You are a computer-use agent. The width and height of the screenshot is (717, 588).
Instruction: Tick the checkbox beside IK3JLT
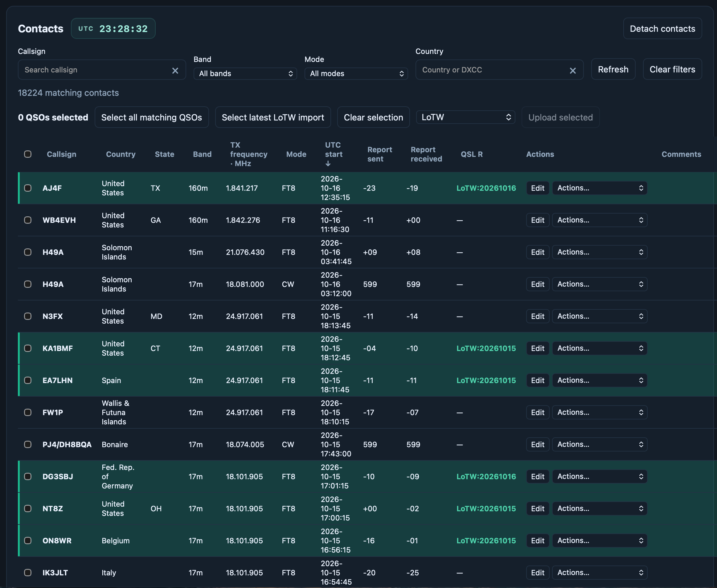point(28,573)
